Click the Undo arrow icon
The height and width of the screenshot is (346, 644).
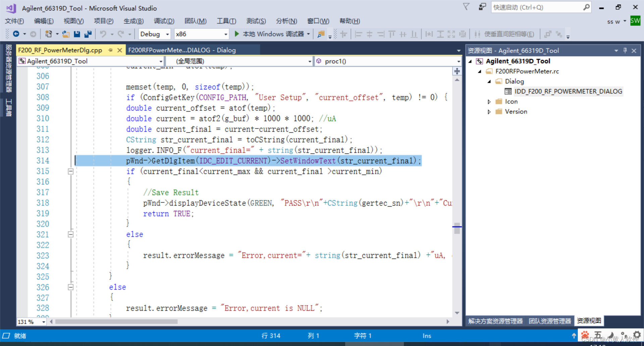tap(103, 34)
